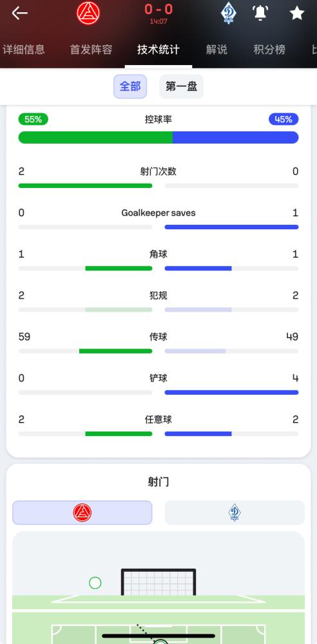Viewport: 317px width, 644px height.
Task: Open the blue away team logo in the header
Action: click(x=229, y=13)
